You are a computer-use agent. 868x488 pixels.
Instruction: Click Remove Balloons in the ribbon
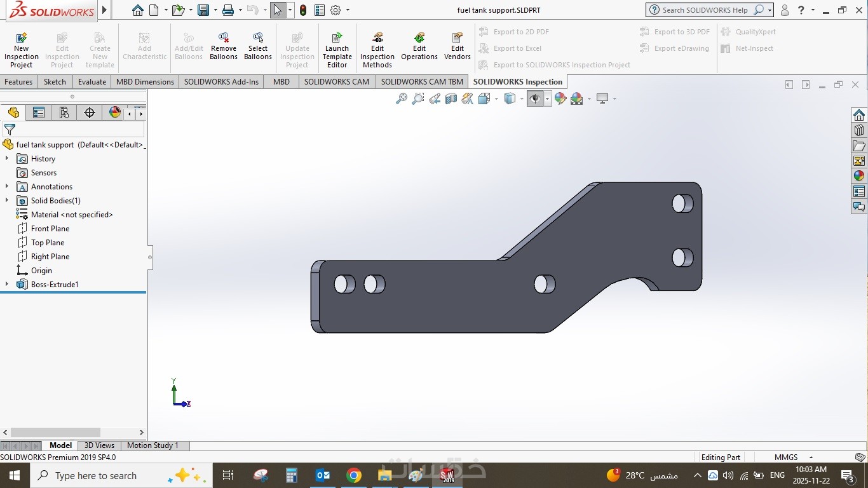coord(224,47)
